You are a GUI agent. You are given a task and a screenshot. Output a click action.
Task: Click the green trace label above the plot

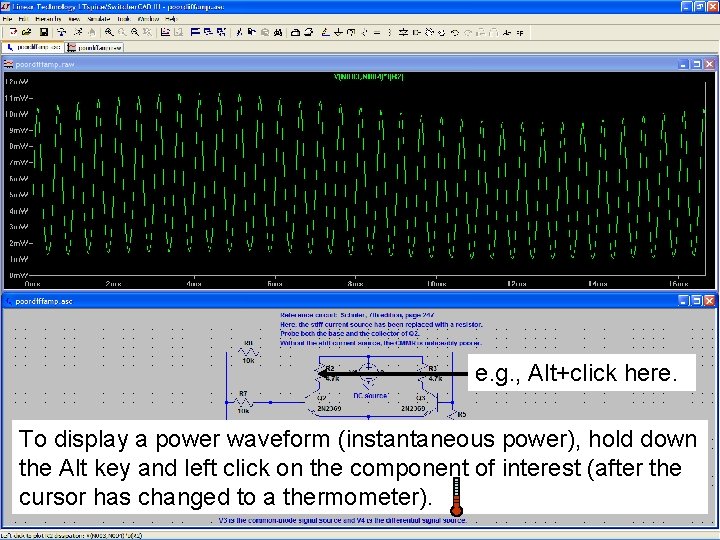pos(369,77)
